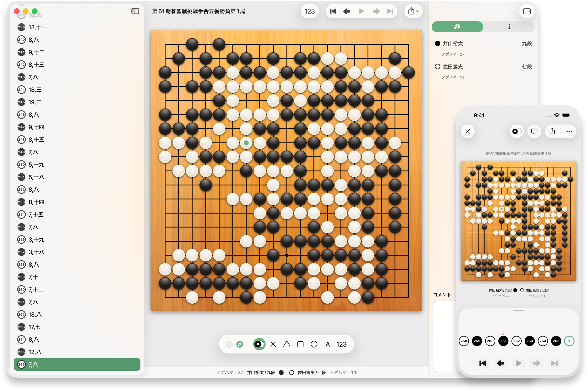Click the redo icon in bottom toolbar
The height and width of the screenshot is (390, 588).
coord(240,344)
